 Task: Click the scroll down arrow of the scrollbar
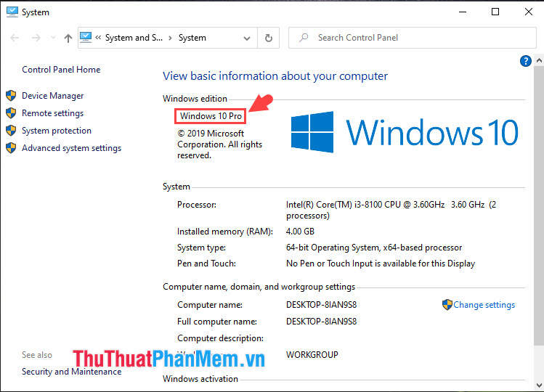coord(539,385)
